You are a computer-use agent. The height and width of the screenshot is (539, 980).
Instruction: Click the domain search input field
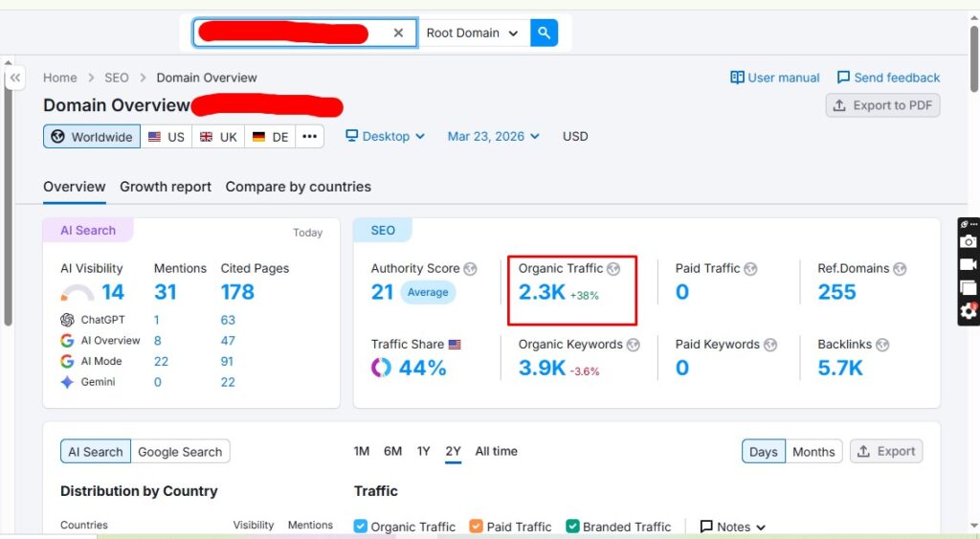(x=305, y=33)
